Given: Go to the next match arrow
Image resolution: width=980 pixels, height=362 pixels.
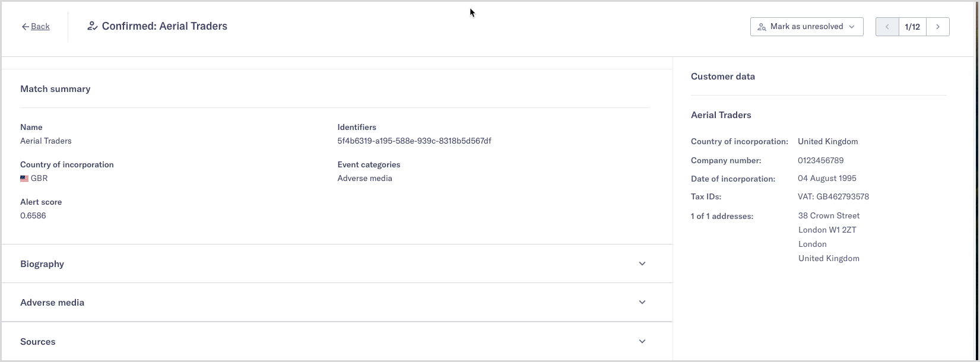Looking at the screenshot, I should coord(938,27).
